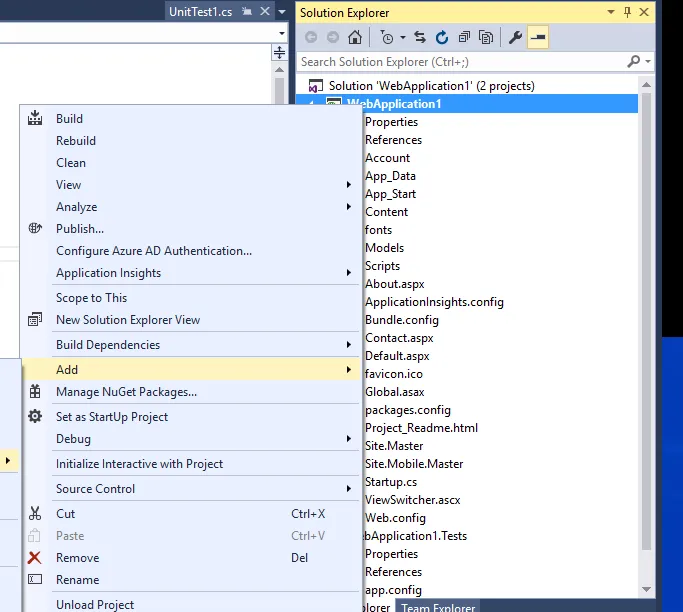Select the Solution 'WebApplication1' node
The height and width of the screenshot is (612, 683).
click(431, 86)
